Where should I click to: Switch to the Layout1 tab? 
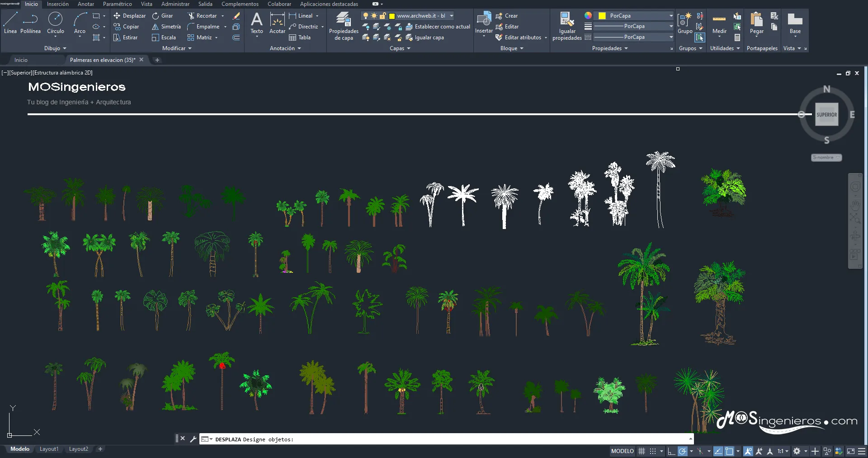[x=49, y=449]
